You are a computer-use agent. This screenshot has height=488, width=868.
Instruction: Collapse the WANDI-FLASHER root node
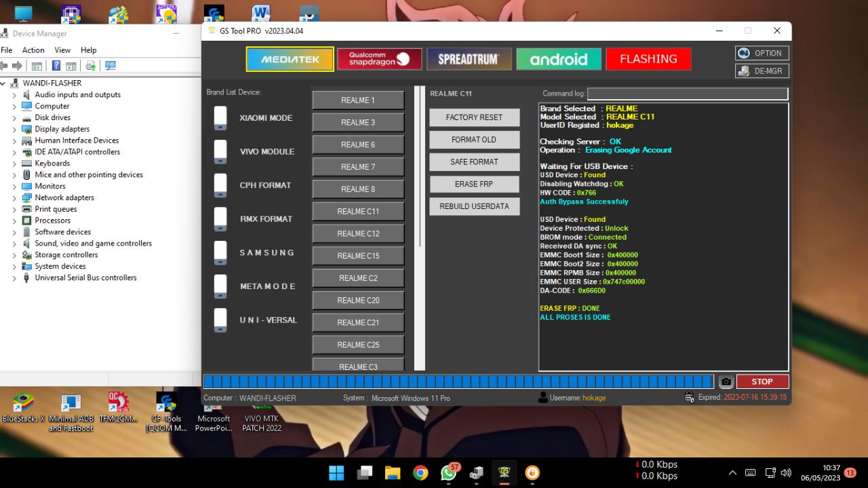[4, 83]
